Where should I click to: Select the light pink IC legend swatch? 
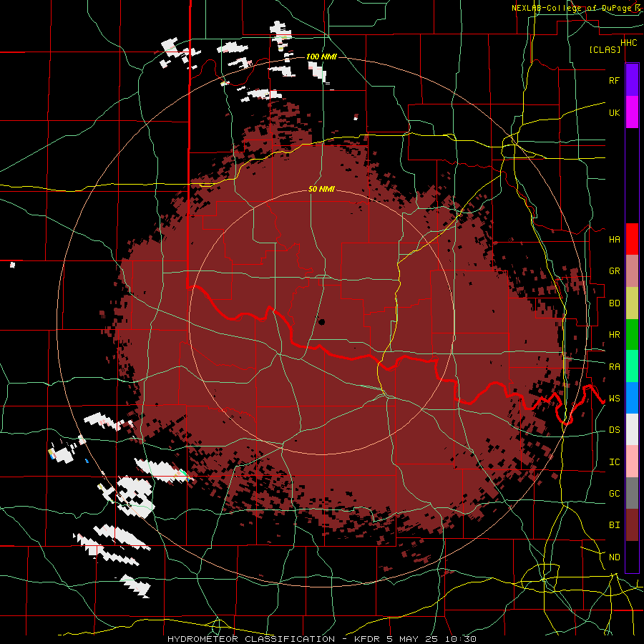pos(632,462)
